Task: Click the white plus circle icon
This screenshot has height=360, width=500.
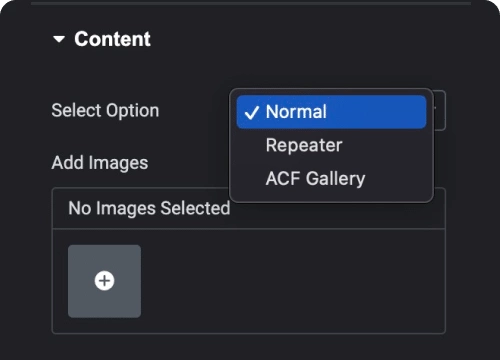Action: click(104, 281)
